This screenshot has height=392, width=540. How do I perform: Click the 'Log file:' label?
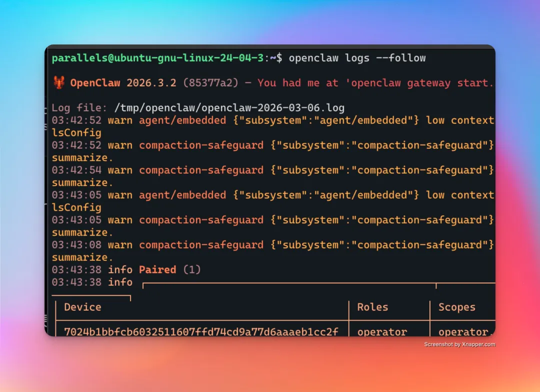pyautogui.click(x=79, y=108)
